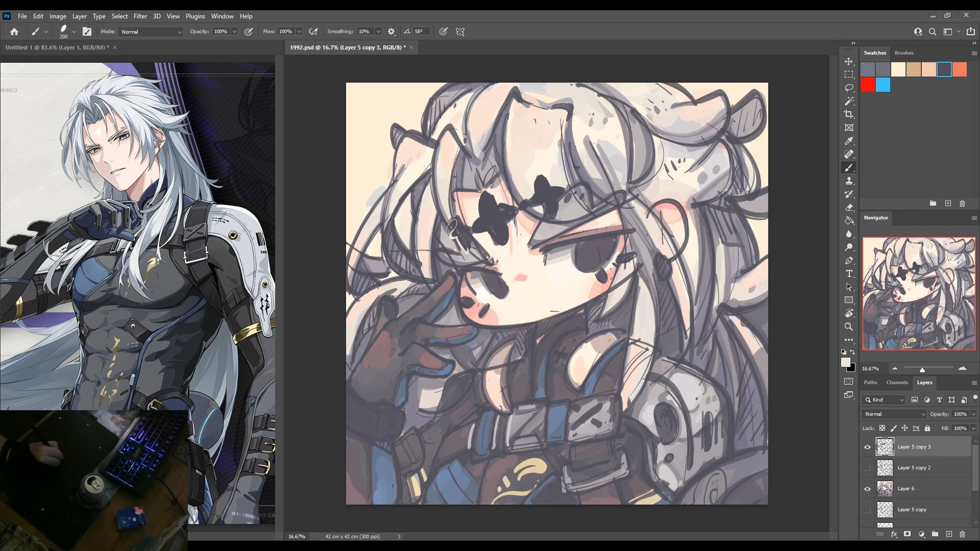Open the Smoothing dropdown arrow
The width and height of the screenshot is (980, 551).
378,32
